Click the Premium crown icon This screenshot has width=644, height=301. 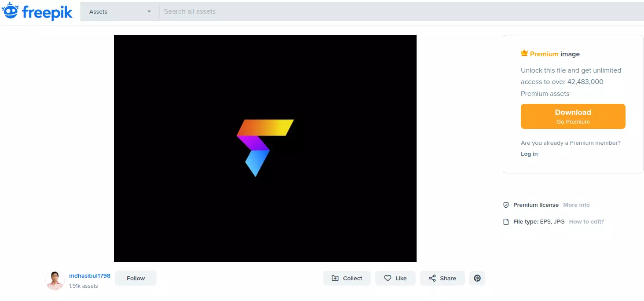[x=524, y=52]
